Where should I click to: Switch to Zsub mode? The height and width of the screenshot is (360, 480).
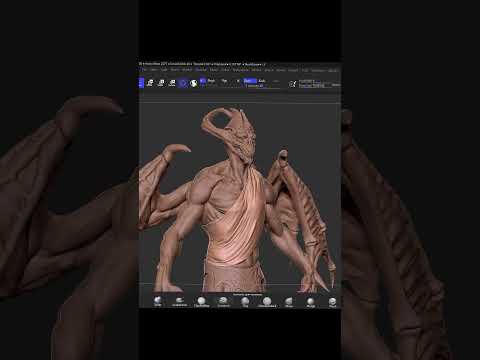pos(262,81)
